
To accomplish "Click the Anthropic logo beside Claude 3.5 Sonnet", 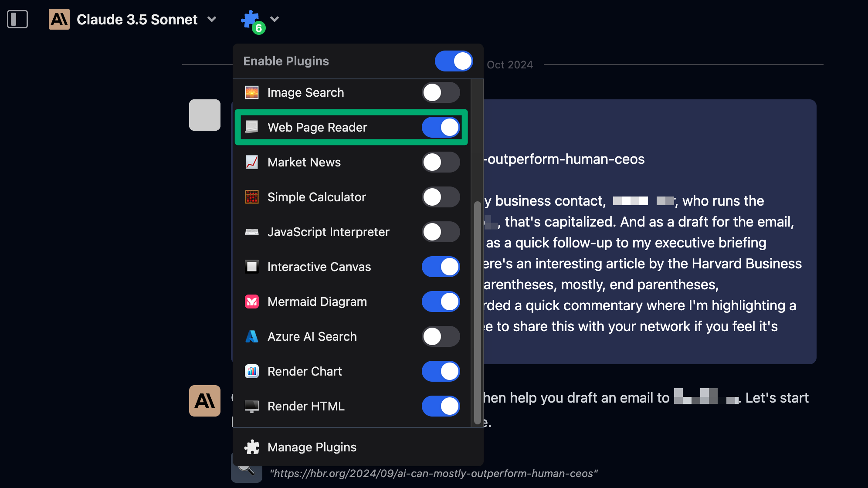I will click(59, 19).
